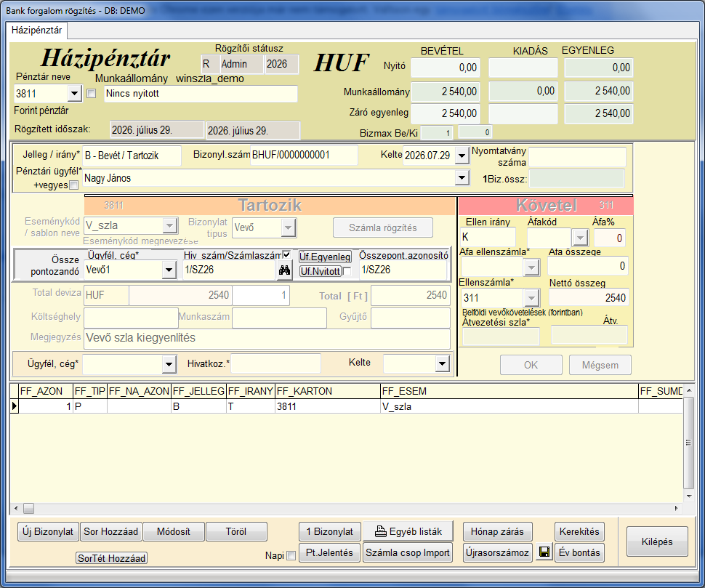
Task: Click the Módosít button
Action: pyautogui.click(x=174, y=531)
